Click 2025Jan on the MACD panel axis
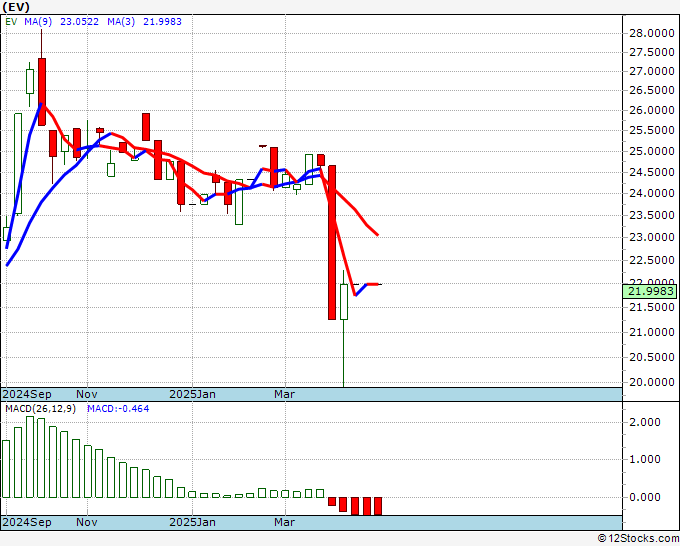 [x=193, y=523]
